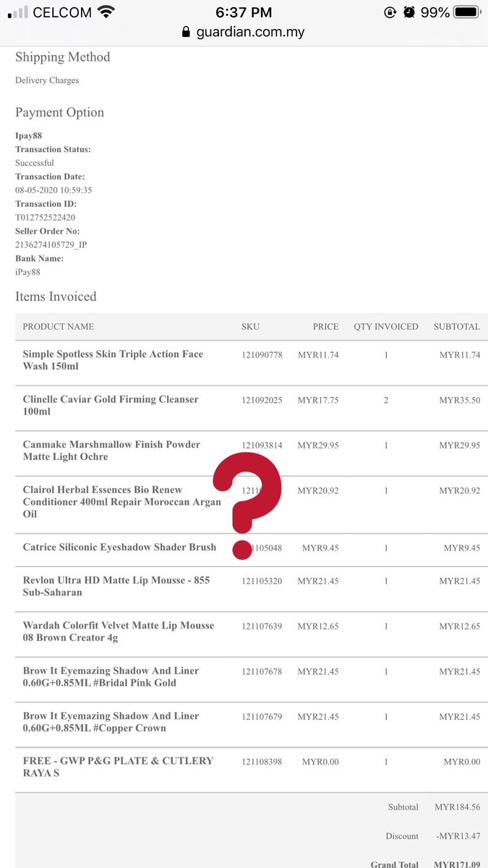The width and height of the screenshot is (488, 868).
Task: Tap Brow It Eyemazing #Copper Crown name
Action: coord(111,722)
